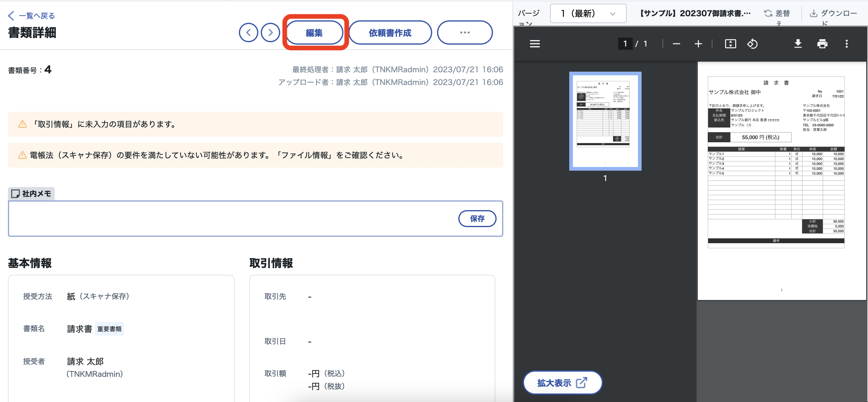This screenshot has width=868, height=402.
Task: Open enlarged view with 拡大表示
Action: coord(562,383)
